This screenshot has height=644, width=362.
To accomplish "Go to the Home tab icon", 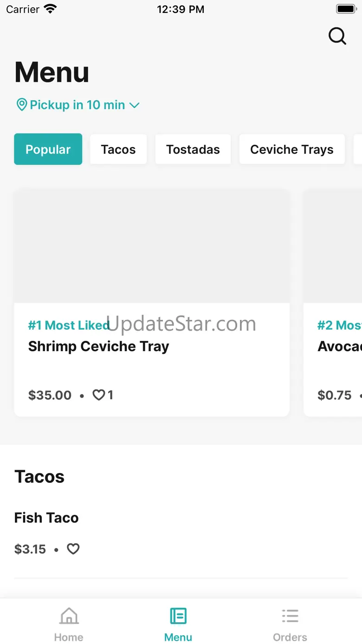I will click(x=69, y=617).
